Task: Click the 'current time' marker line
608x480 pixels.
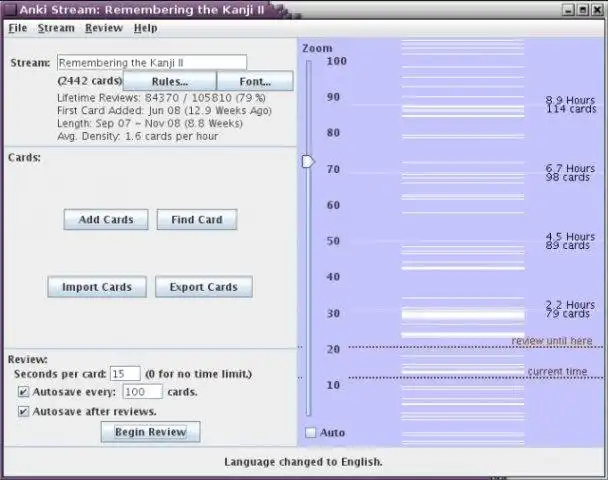Action: (x=476, y=377)
